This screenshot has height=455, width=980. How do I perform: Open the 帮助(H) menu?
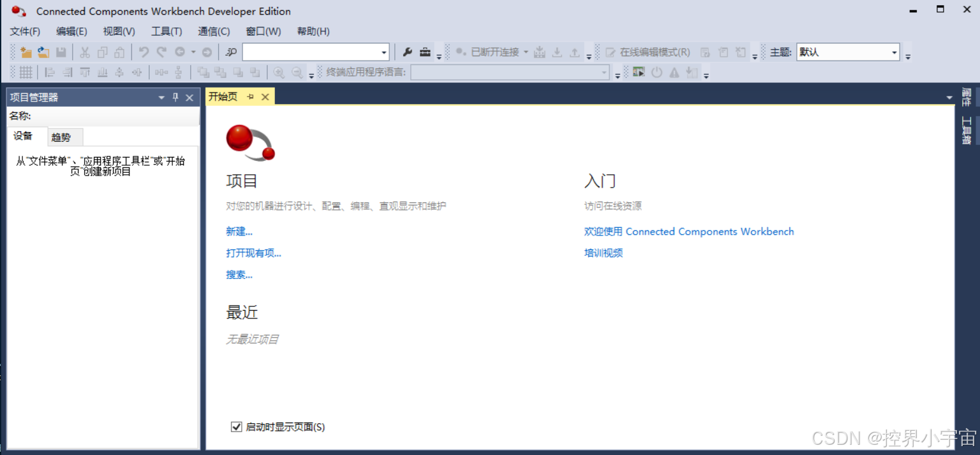point(313,31)
